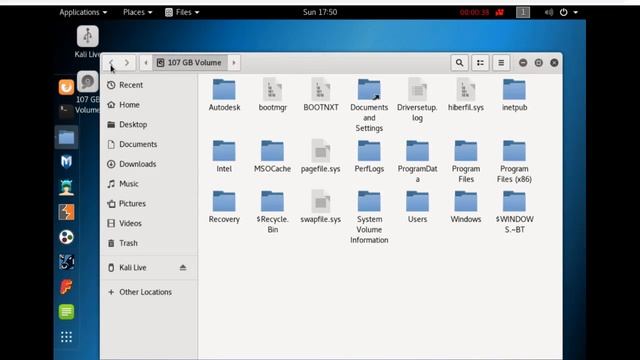Launch the Burp Suite lightning icon in dock
The image size is (640, 360).
(66, 212)
